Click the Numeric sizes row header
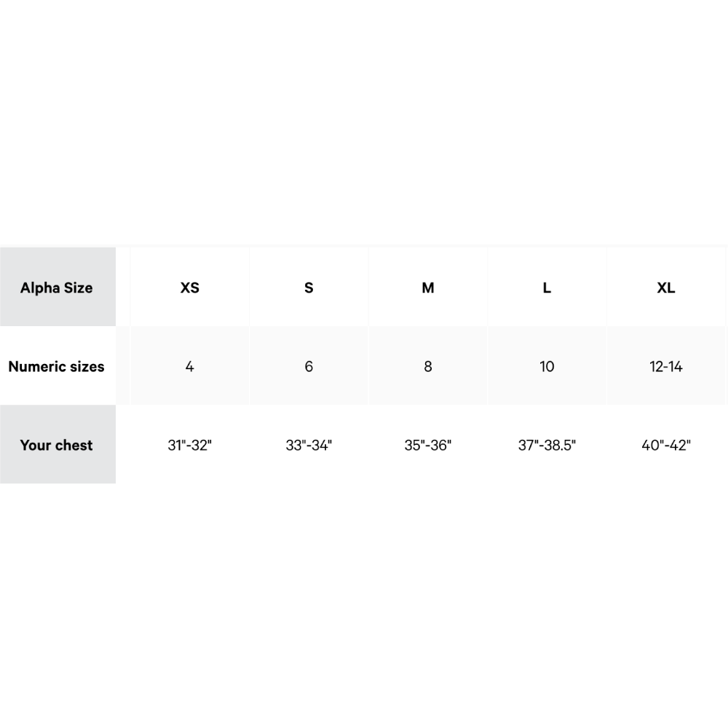728x728 pixels. coord(58,366)
